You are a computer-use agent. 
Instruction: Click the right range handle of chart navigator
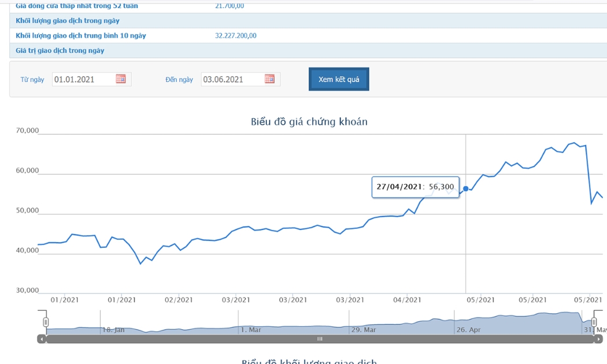pyautogui.click(x=594, y=322)
